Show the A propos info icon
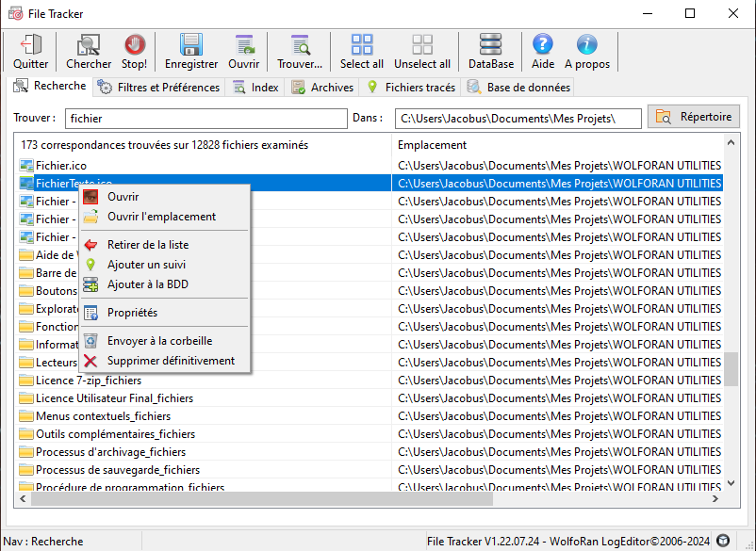Image resolution: width=756 pixels, height=551 pixels. tap(587, 45)
